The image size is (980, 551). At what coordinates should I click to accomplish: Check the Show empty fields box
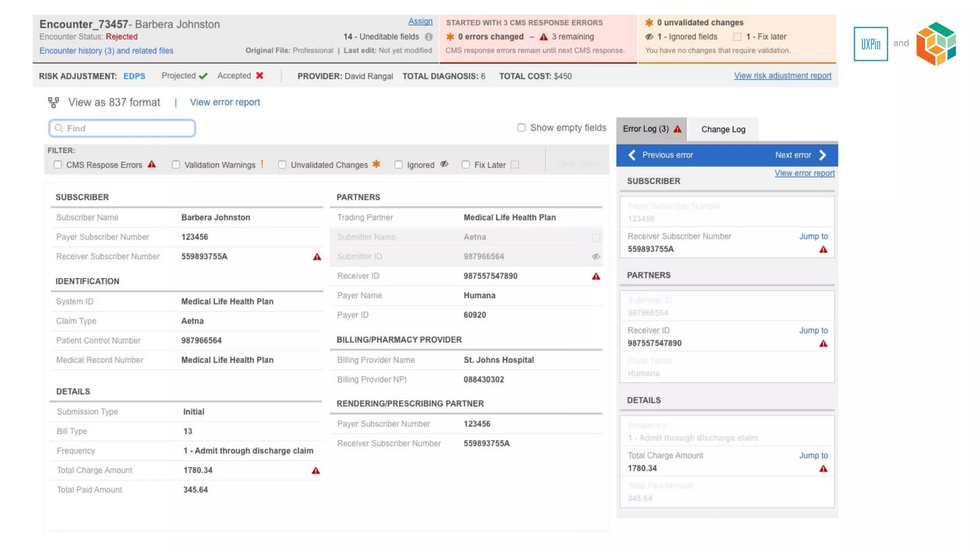tap(522, 128)
